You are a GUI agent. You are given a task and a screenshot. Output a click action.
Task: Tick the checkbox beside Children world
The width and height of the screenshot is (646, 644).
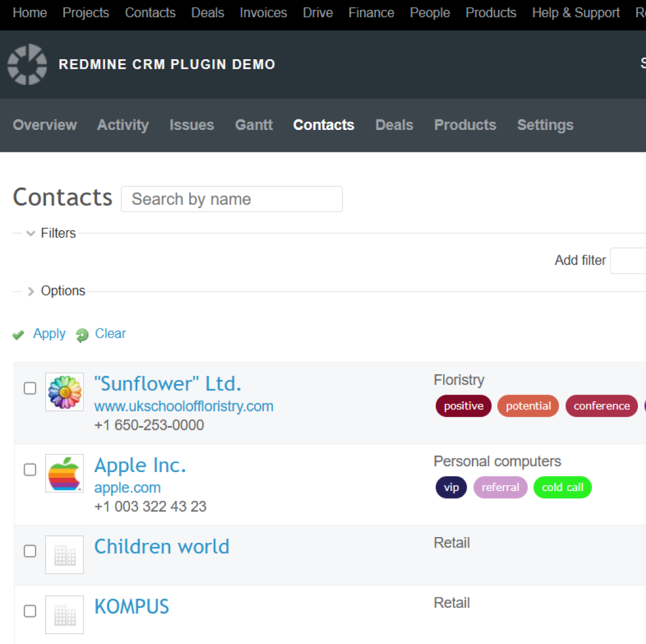point(29,551)
